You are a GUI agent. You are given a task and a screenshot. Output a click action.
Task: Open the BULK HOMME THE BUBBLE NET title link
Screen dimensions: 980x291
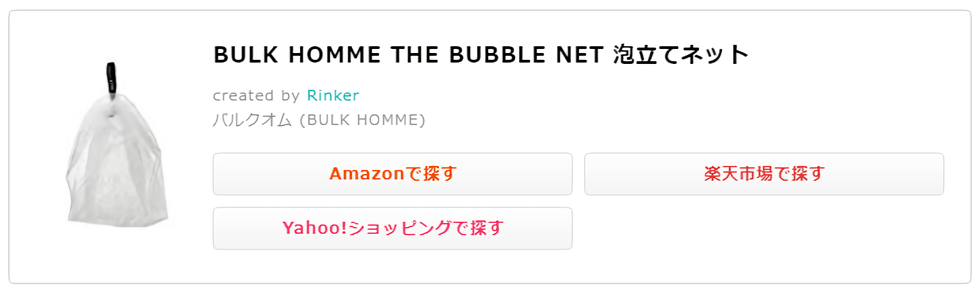(x=480, y=55)
